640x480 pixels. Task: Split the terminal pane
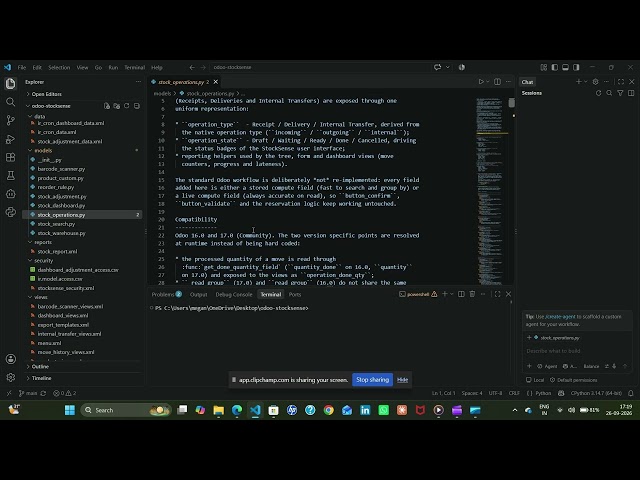pyautogui.click(x=461, y=294)
